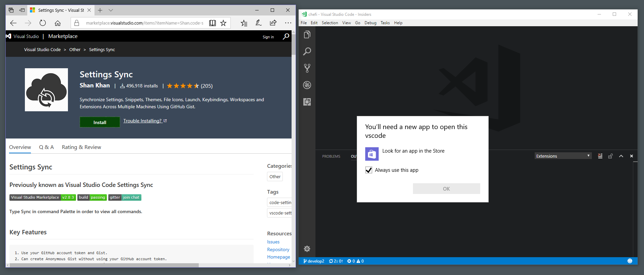Screen dimensions: 644x275
Task: Select the Overview tab on Marketplace page
Action: click(20, 147)
